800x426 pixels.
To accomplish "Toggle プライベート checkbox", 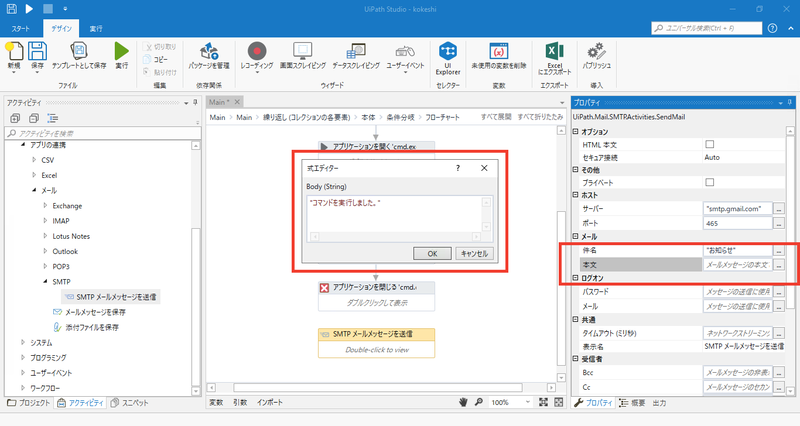I will tap(709, 182).
